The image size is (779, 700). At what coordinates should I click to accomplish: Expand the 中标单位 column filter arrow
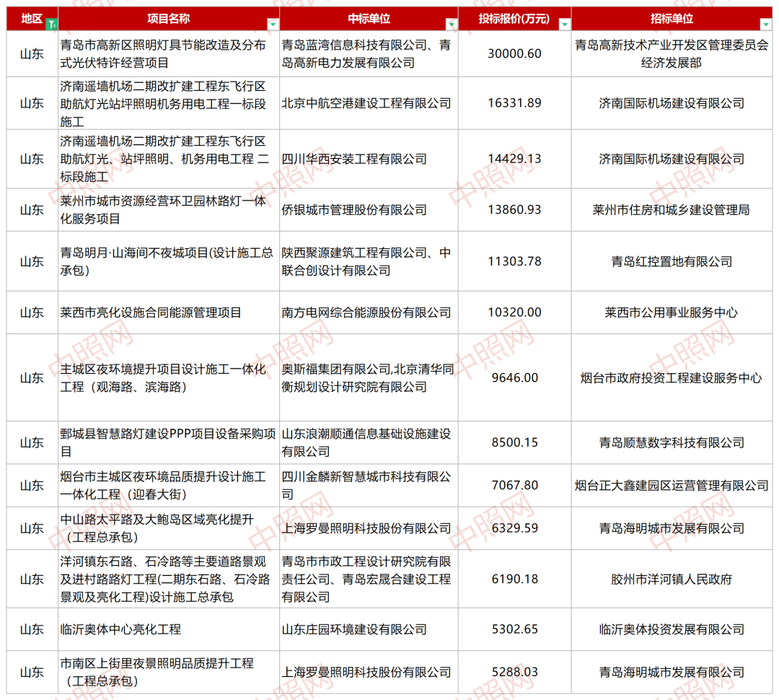[451, 25]
